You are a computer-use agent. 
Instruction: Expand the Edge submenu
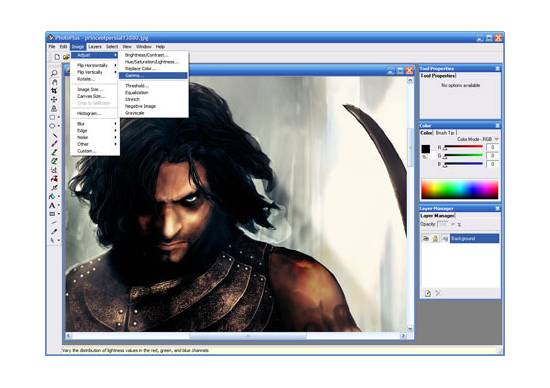95,131
